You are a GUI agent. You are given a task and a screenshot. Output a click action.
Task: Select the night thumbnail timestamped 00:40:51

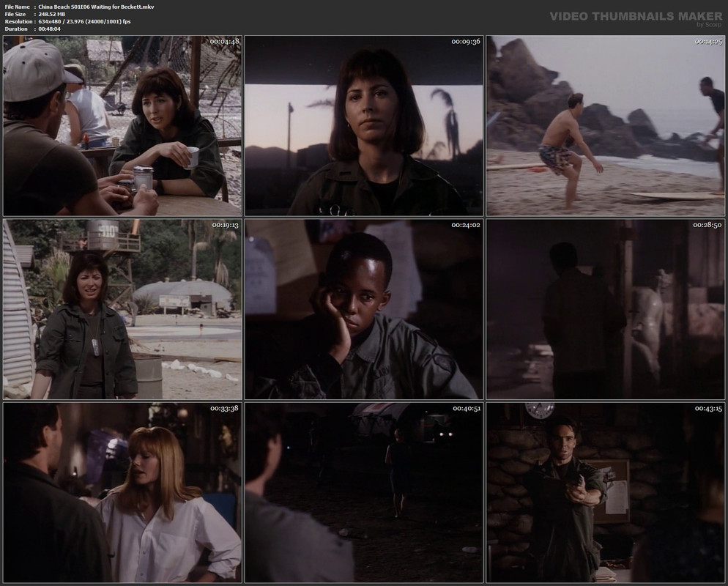point(364,493)
